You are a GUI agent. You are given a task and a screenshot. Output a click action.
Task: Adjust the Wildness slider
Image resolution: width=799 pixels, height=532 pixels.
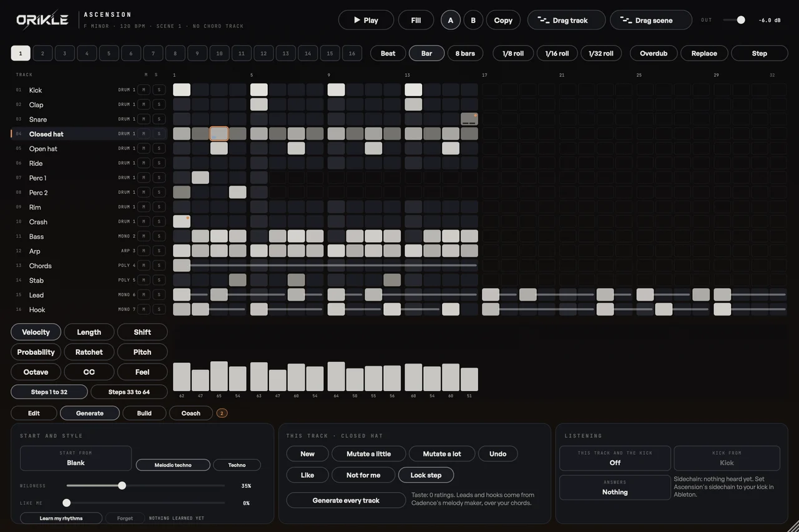click(x=122, y=485)
